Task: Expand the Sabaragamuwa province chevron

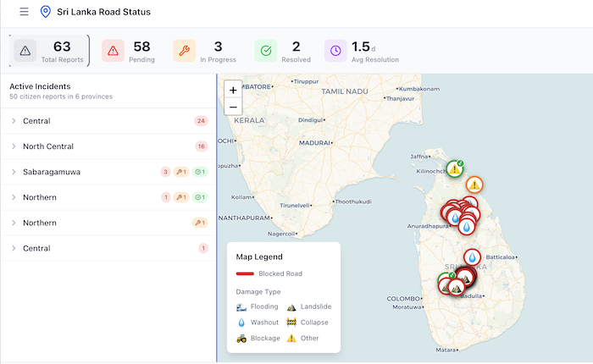Action: click(x=14, y=172)
